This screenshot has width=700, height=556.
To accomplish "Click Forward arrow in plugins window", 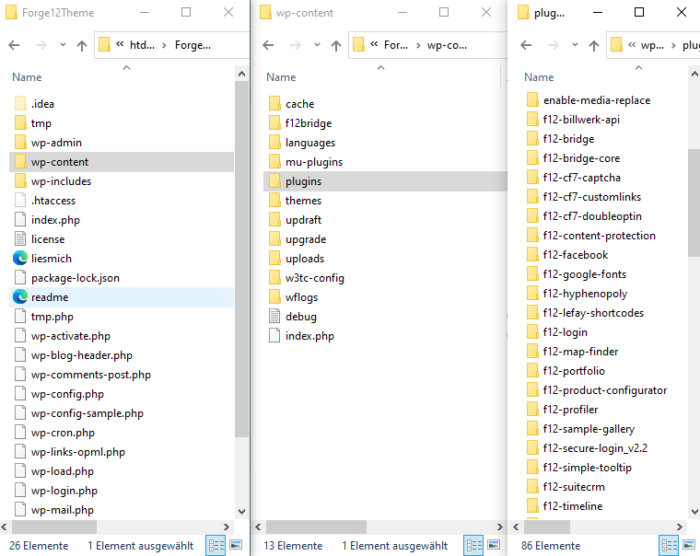I will 553,45.
